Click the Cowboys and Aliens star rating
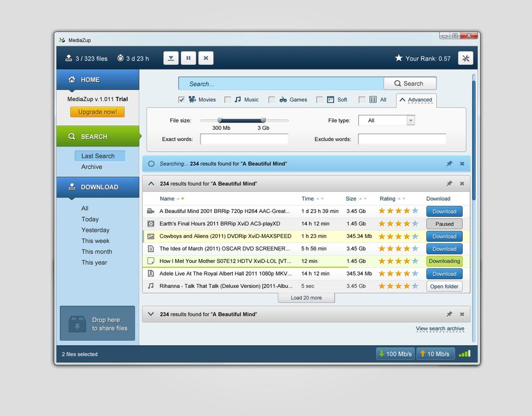This screenshot has height=416, width=532. point(398,236)
